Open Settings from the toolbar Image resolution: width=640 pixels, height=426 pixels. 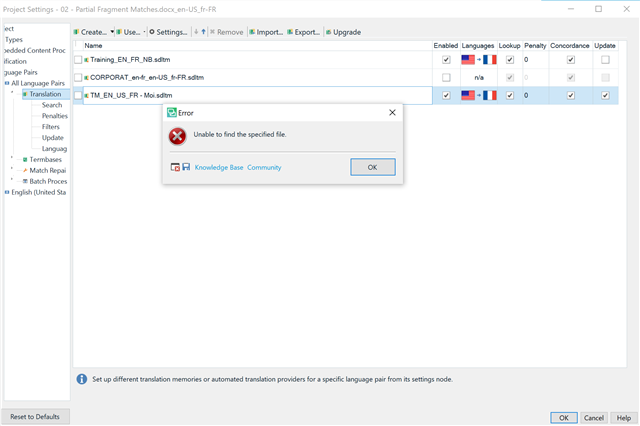coord(168,32)
